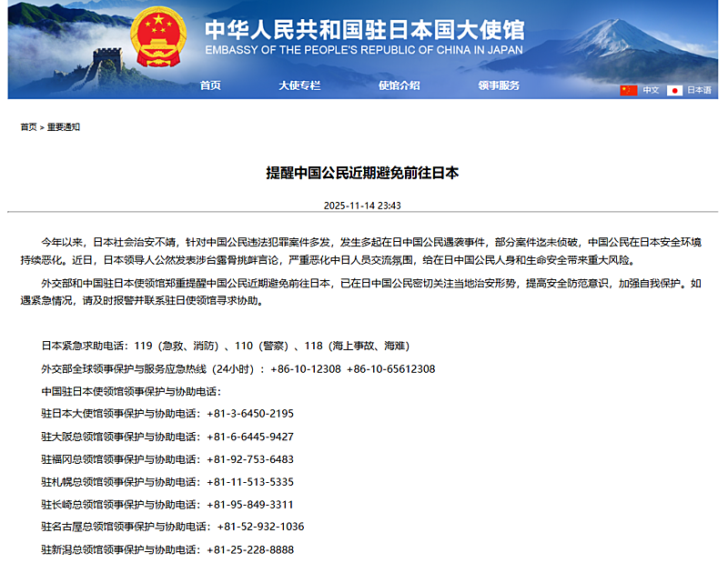Open the 首页 navigation menu item
The image size is (728, 563).
click(x=210, y=85)
